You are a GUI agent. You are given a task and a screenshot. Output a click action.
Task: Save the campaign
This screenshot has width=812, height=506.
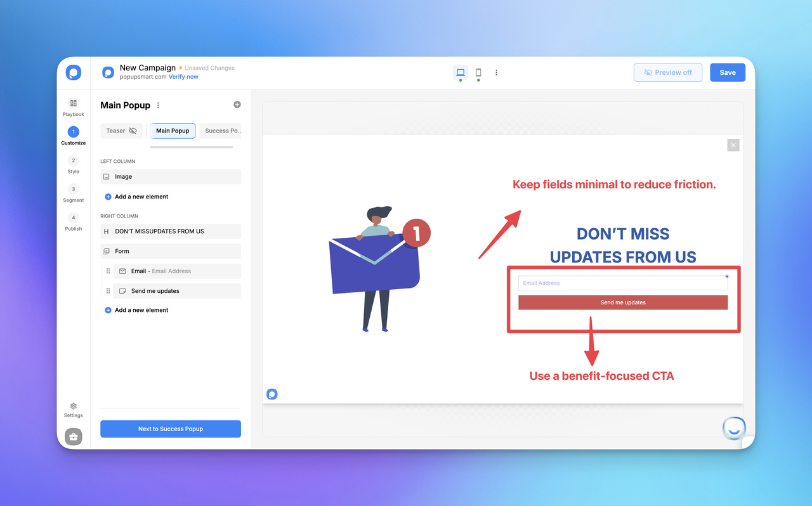[x=727, y=72]
